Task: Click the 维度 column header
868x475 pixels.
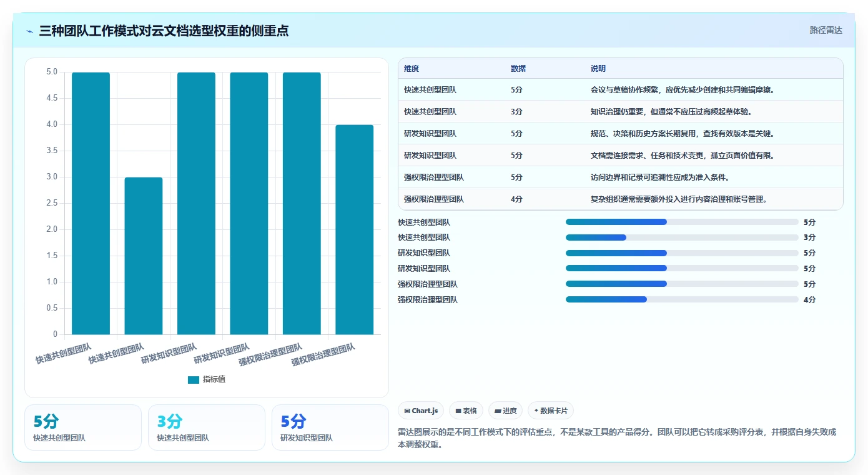Action: [412, 69]
